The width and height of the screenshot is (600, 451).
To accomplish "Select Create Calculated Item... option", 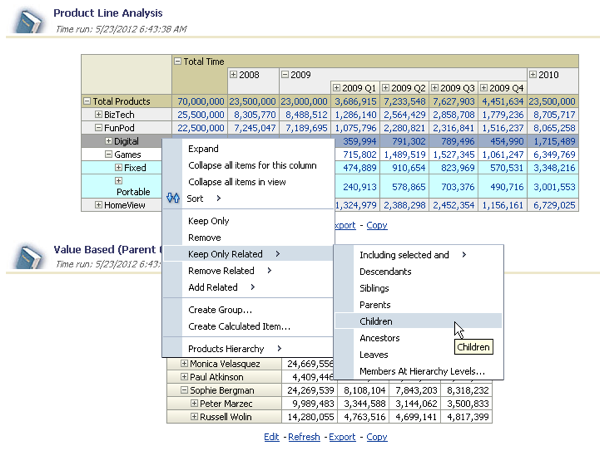I will [248, 326].
